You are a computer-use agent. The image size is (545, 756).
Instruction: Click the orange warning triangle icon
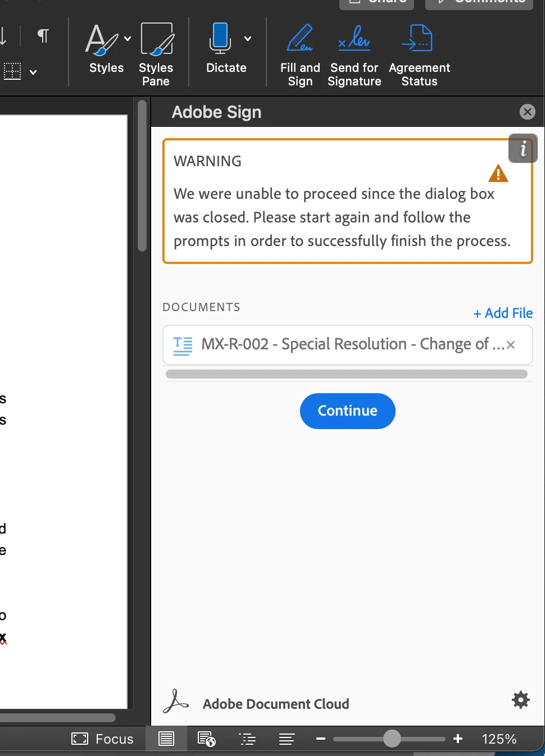tap(498, 174)
